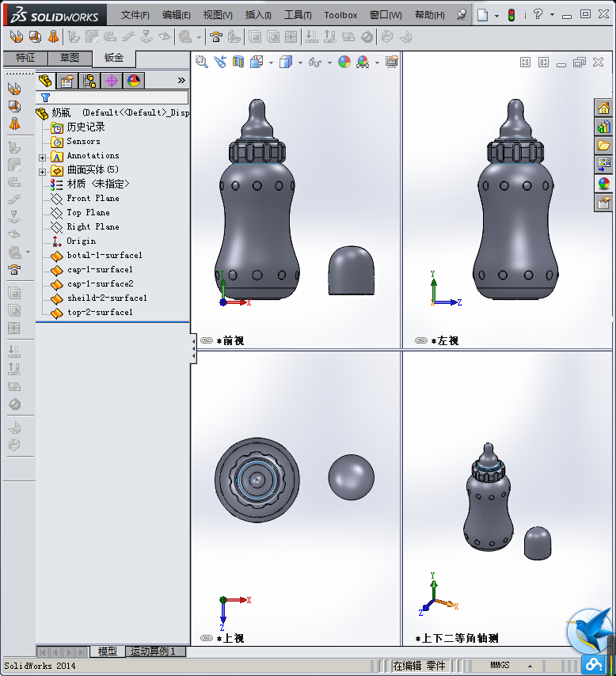Open Custom Properties icon in task pane
Viewport: 616px width, 676px height.
click(x=603, y=203)
